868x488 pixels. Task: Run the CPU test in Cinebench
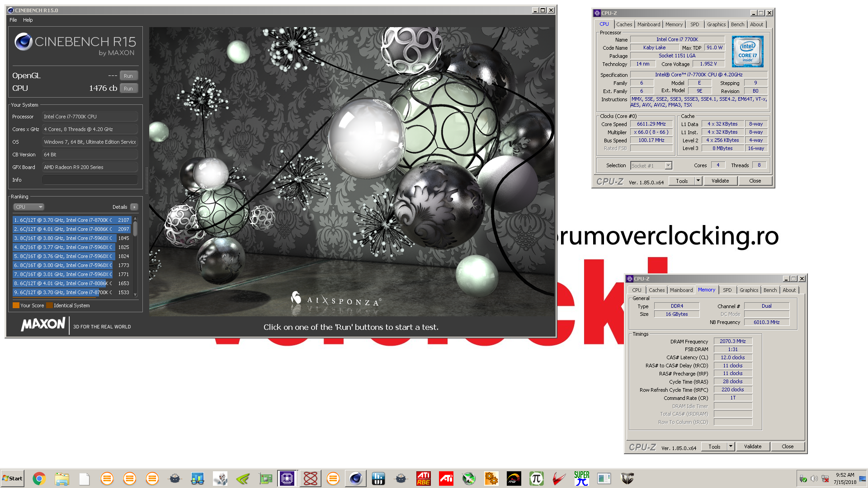[x=128, y=89]
